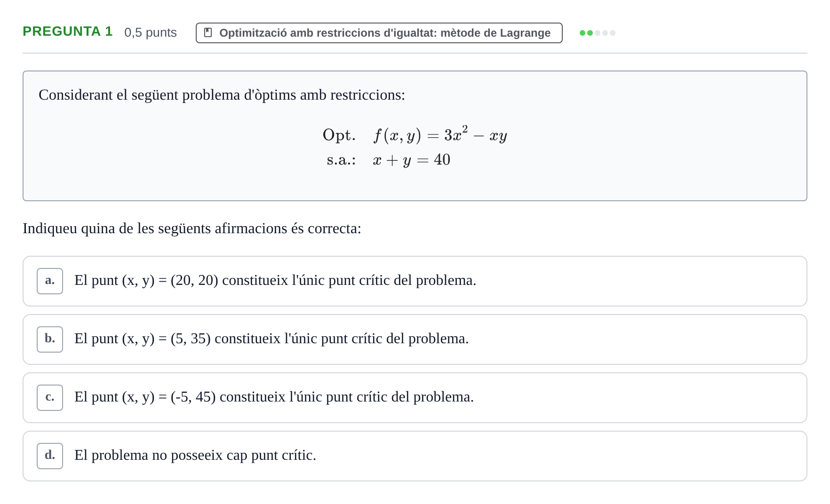830x504 pixels.
Task: Click the 0,5 punts score label
Action: 151,32
